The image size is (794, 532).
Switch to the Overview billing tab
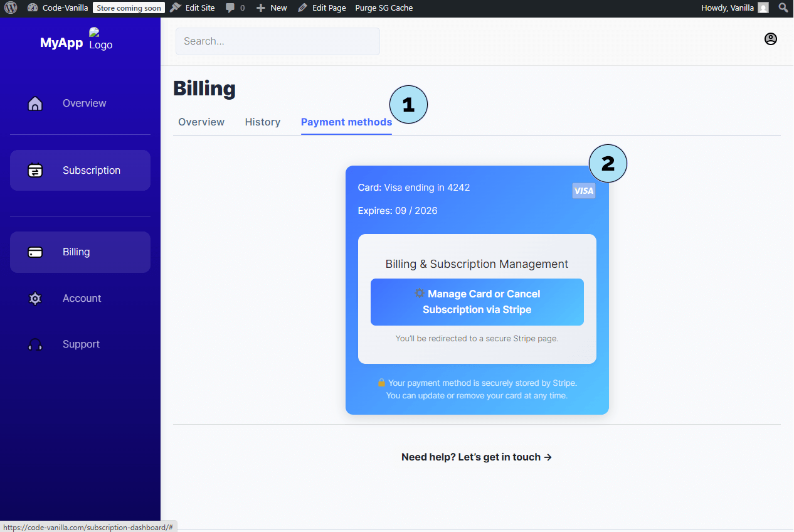201,122
